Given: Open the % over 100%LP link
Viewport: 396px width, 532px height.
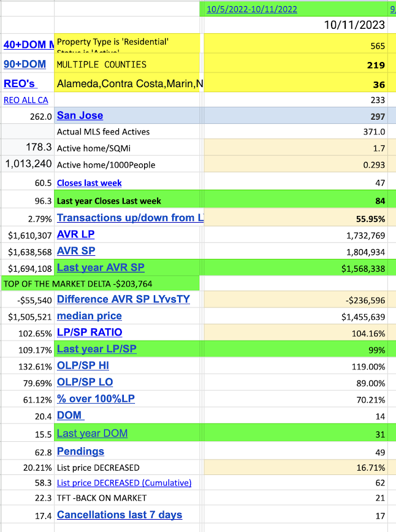Looking at the screenshot, I should (96, 399).
